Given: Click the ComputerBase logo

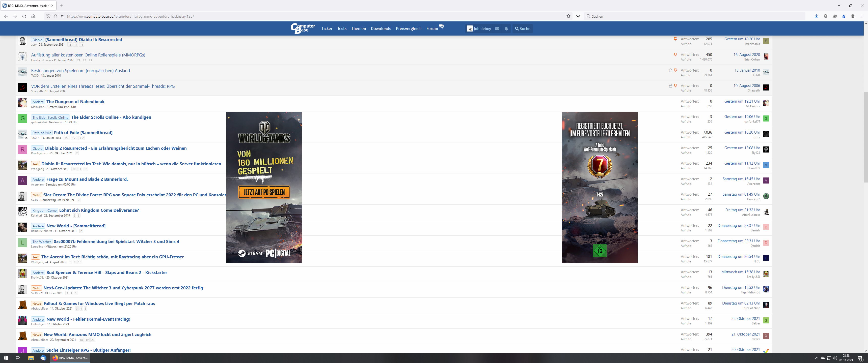Looking at the screenshot, I should pyautogui.click(x=303, y=28).
